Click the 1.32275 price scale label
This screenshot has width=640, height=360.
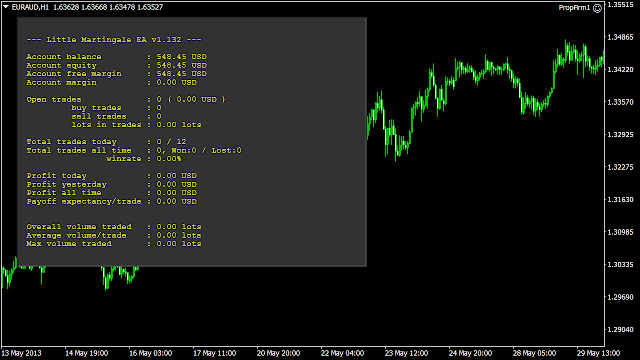620,167
